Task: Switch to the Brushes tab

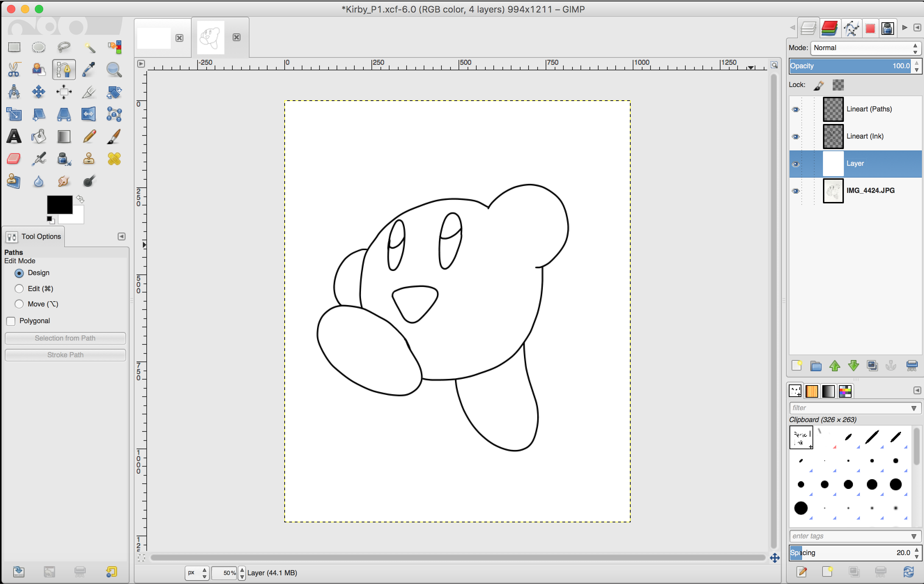Action: coord(795,391)
